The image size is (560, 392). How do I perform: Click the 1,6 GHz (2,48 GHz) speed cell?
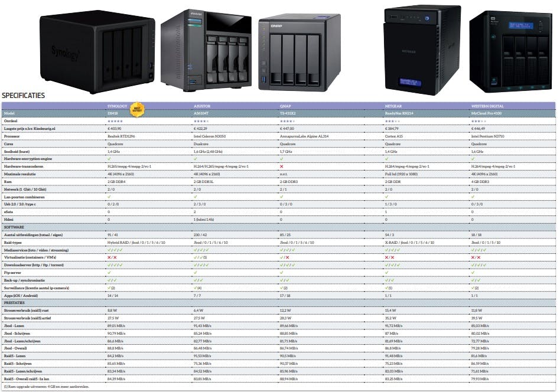click(208, 151)
